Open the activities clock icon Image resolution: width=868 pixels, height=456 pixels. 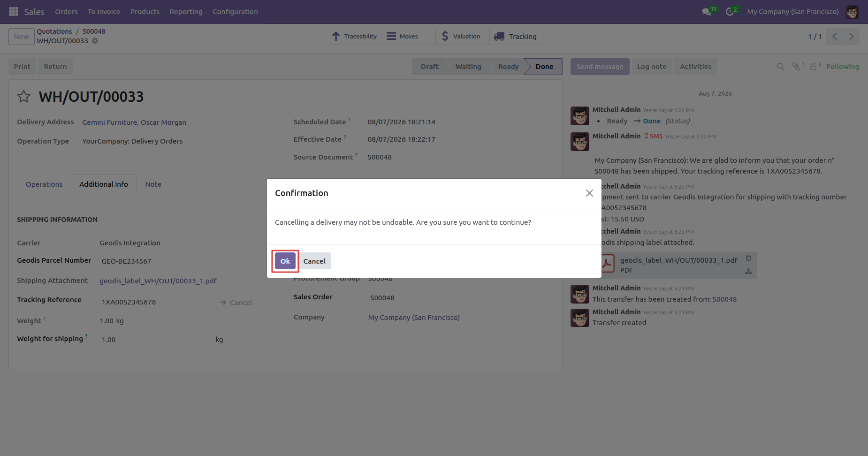pos(730,12)
